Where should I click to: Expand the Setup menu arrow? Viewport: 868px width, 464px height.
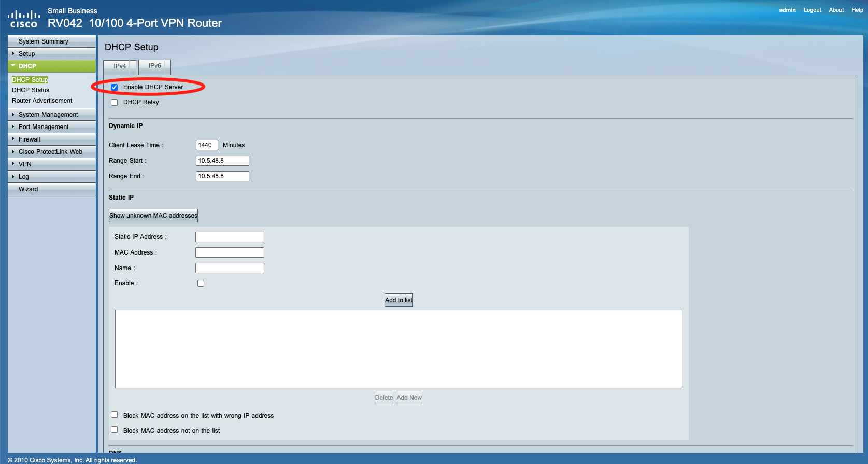click(x=13, y=53)
